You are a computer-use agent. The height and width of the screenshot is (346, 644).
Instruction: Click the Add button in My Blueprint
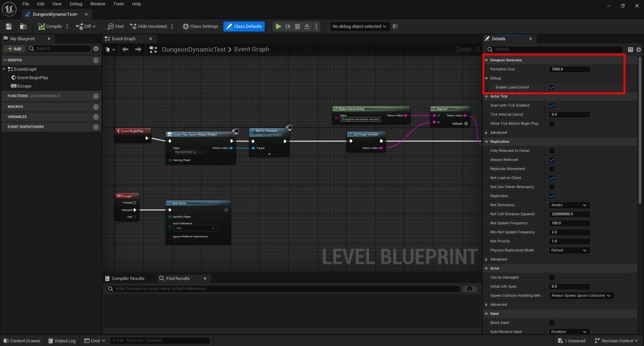click(x=14, y=49)
